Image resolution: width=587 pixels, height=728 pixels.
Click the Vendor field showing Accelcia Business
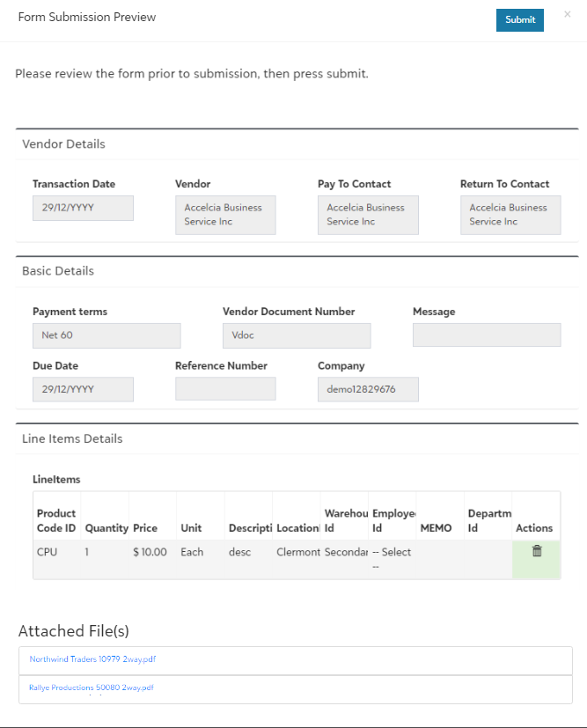coord(225,215)
